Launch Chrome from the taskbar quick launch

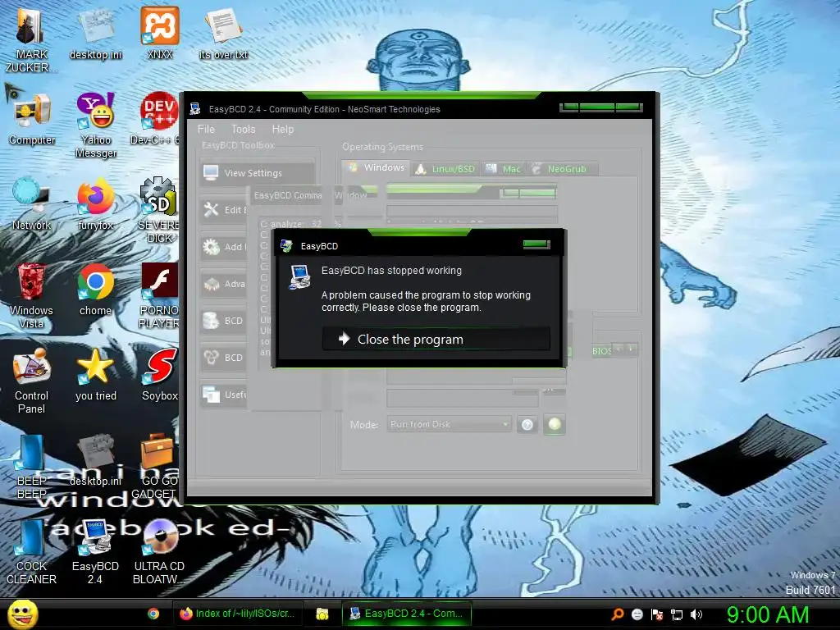(153, 614)
